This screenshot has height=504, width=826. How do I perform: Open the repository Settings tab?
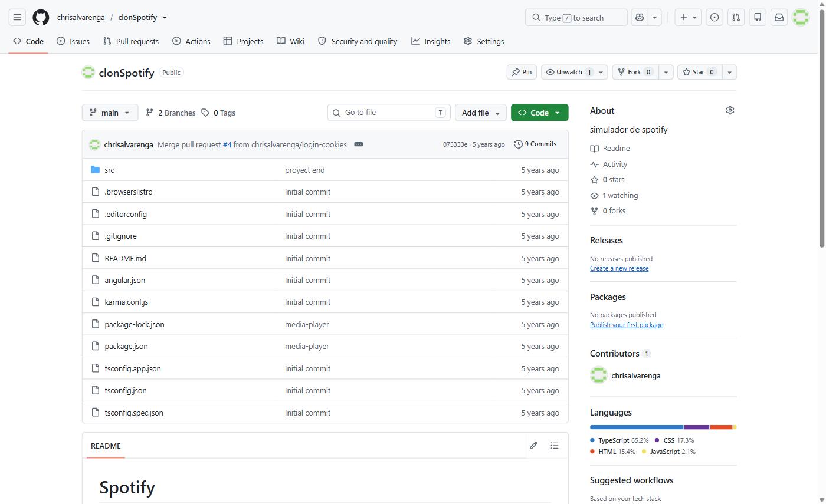(484, 41)
